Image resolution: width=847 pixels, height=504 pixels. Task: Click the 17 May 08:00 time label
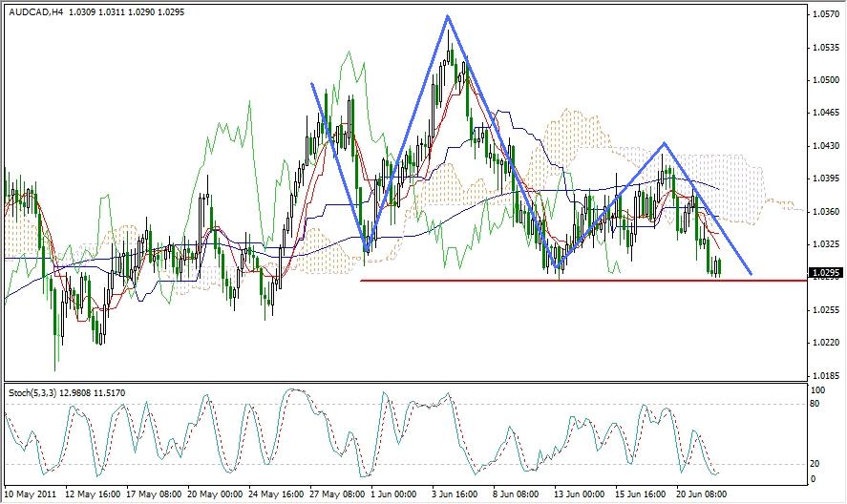point(154,493)
